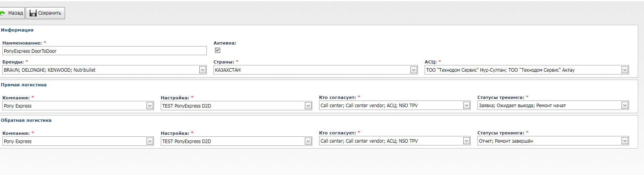
Task: Open the Страны dropdown arrow
Action: click(414, 70)
